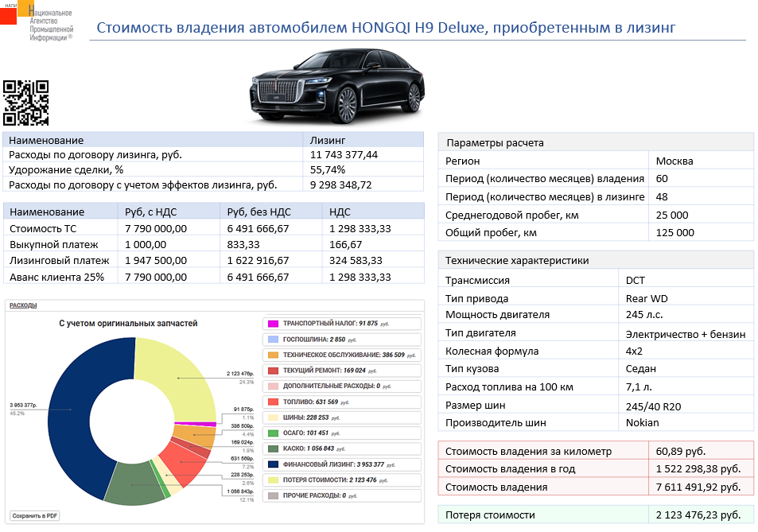This screenshot has width=758, height=532.
Task: Click the ФИНАНСОВЫЙ ЛИЗИНГ legend item
Action: (x=340, y=464)
